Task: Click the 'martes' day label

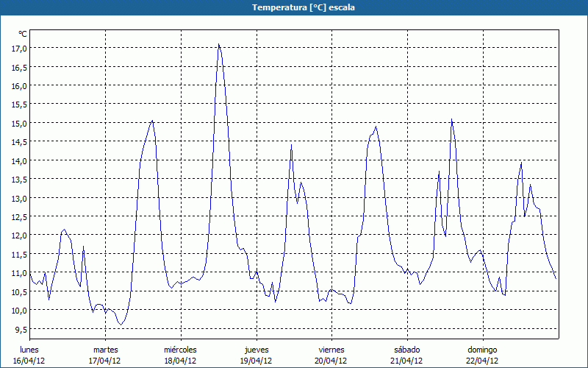Action: (x=105, y=350)
